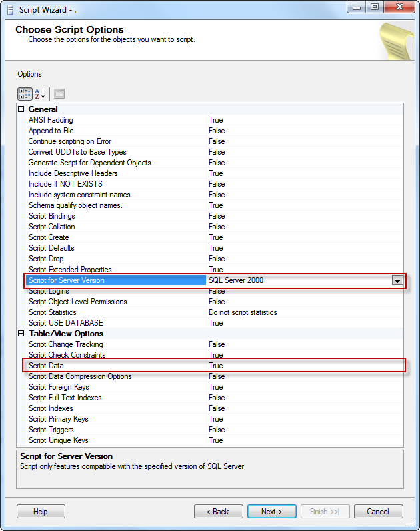
Task: Click the Property Pages icon
Action: (59, 93)
